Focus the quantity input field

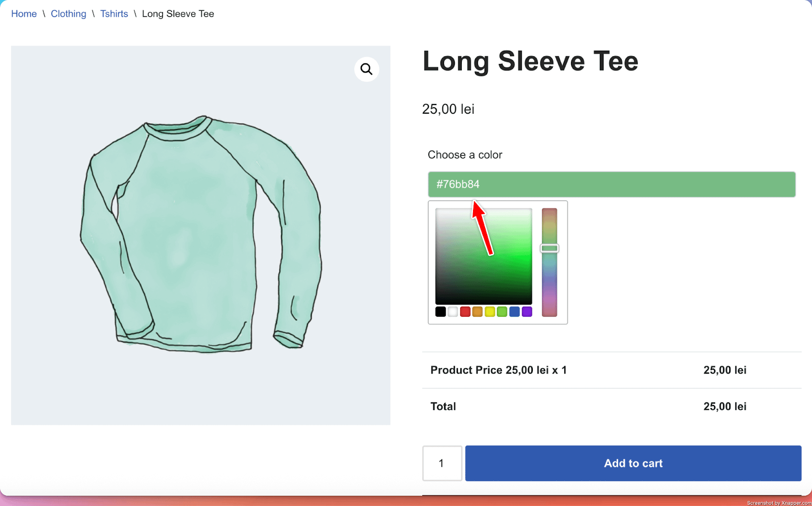(x=442, y=463)
